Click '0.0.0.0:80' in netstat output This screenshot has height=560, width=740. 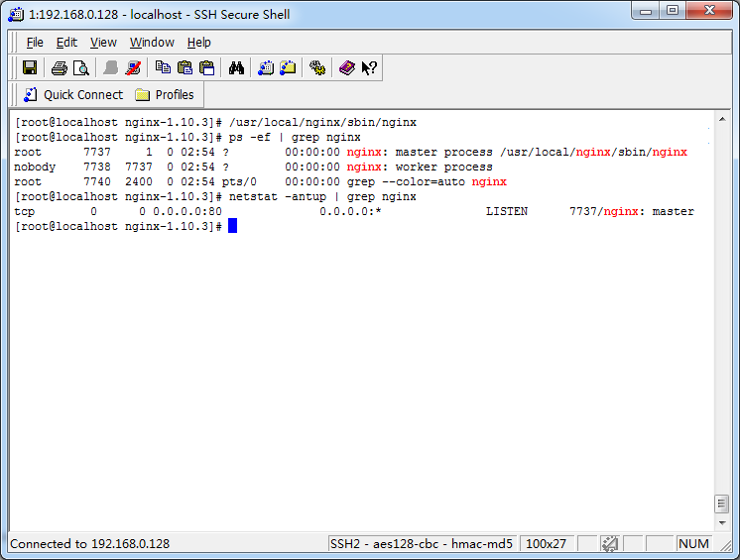point(187,212)
